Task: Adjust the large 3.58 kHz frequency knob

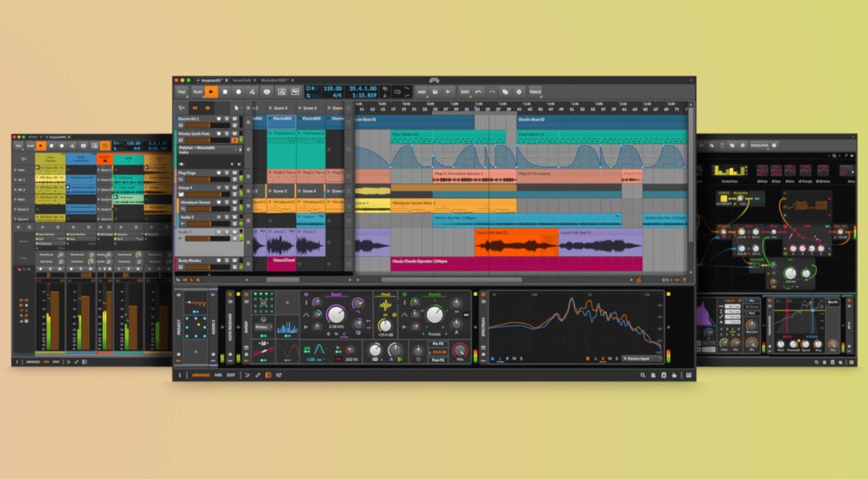Action: 336,315
